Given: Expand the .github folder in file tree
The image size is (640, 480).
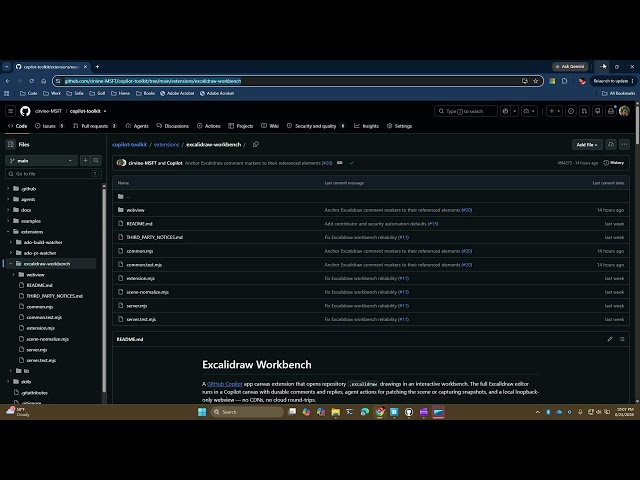Looking at the screenshot, I should click(x=8, y=189).
